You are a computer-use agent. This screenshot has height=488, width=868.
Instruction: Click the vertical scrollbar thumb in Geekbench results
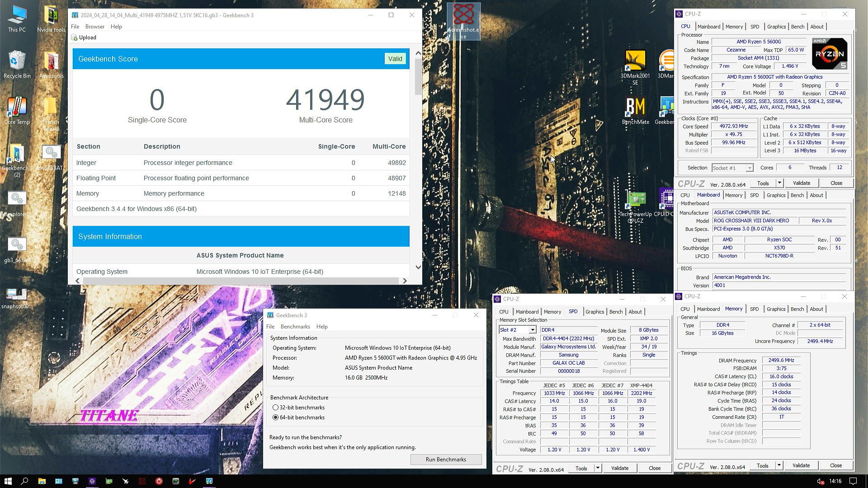point(418,76)
